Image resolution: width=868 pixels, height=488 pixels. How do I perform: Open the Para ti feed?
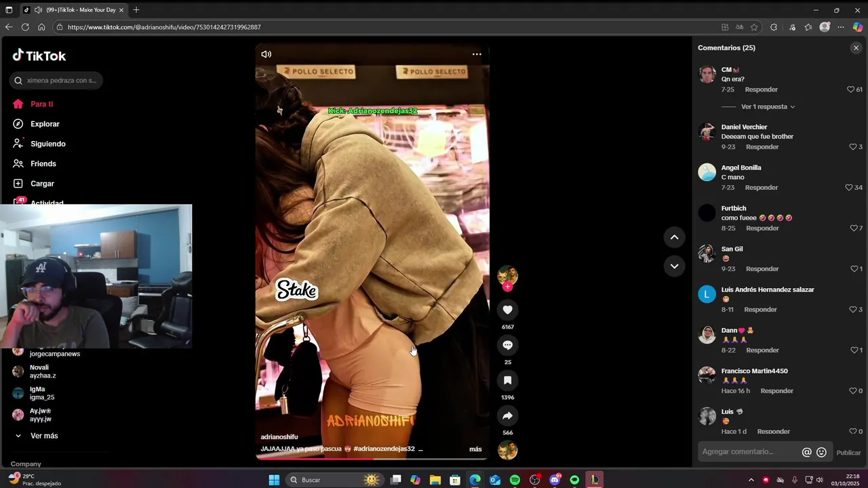(x=41, y=104)
